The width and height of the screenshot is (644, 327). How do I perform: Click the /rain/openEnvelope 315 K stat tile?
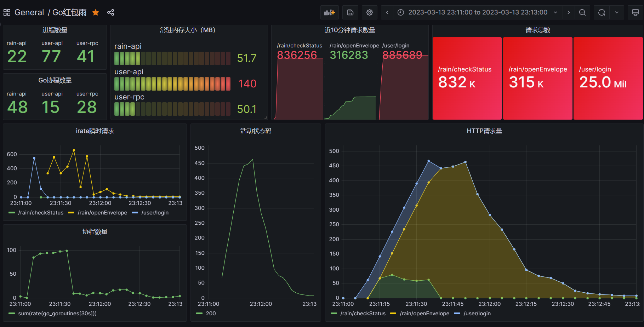537,79
